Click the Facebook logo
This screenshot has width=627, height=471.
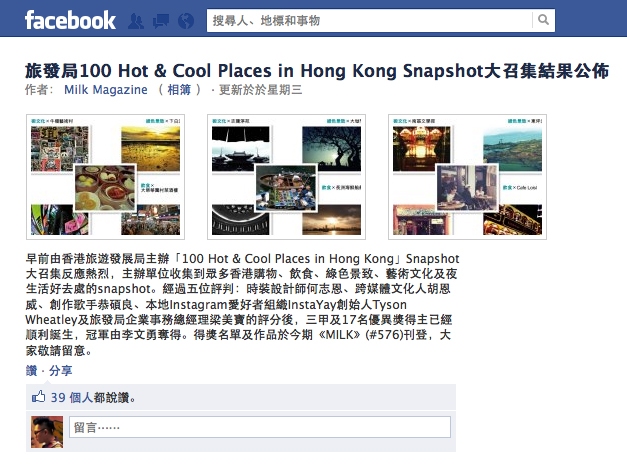click(x=70, y=20)
